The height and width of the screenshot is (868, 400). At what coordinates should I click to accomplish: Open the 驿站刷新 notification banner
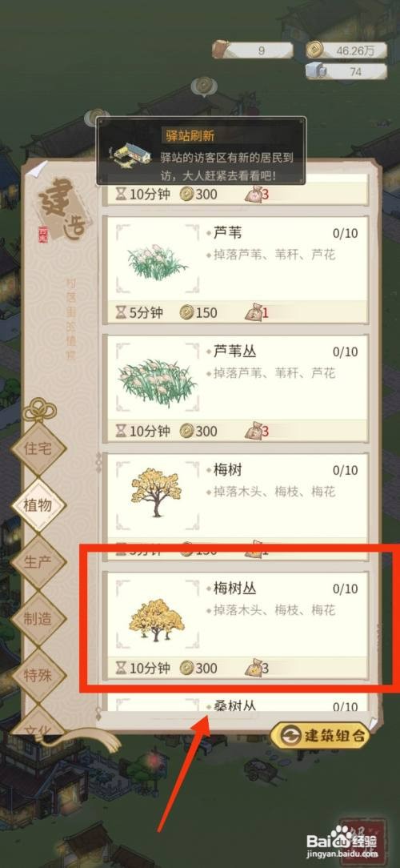coord(202,151)
